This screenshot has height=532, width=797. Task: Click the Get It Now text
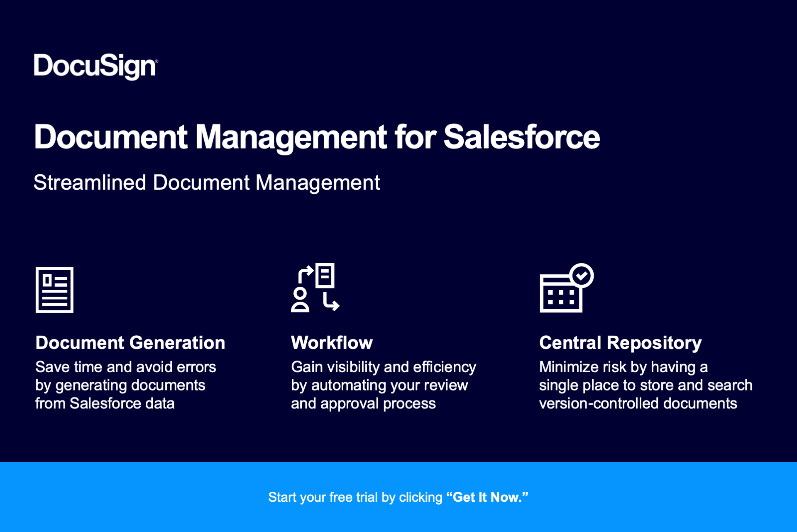[487, 497]
